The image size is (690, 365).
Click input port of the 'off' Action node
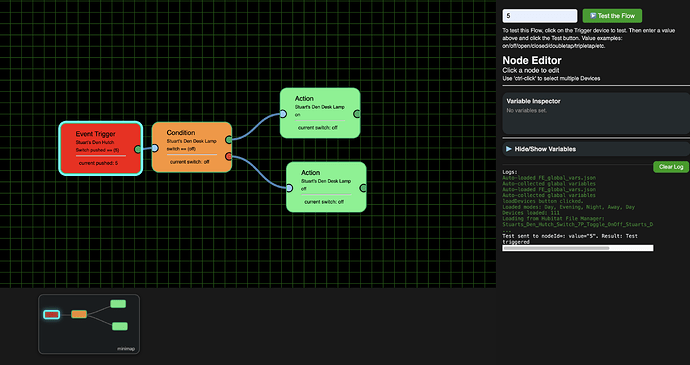pos(289,188)
